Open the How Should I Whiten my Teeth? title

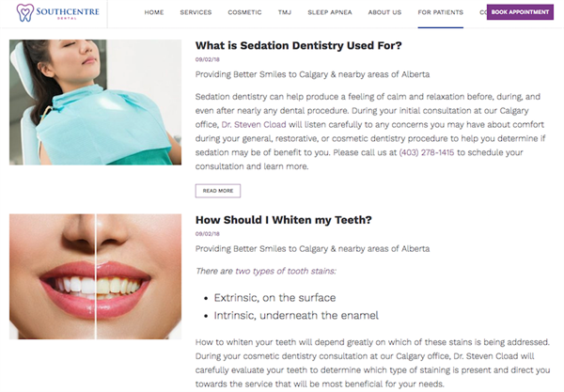pyautogui.click(x=284, y=220)
